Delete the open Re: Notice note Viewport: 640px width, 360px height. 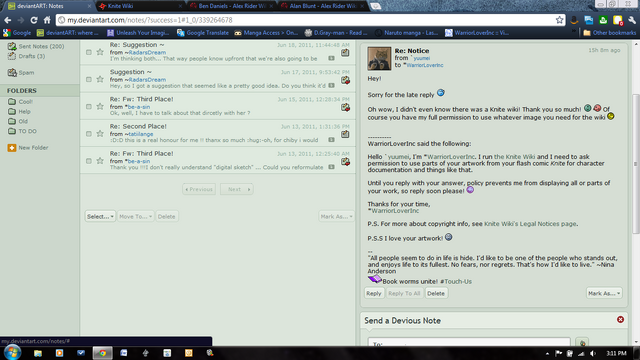click(436, 293)
